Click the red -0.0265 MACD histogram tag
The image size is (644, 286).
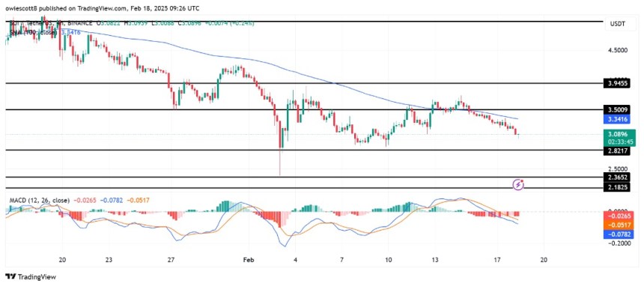pyautogui.click(x=618, y=216)
